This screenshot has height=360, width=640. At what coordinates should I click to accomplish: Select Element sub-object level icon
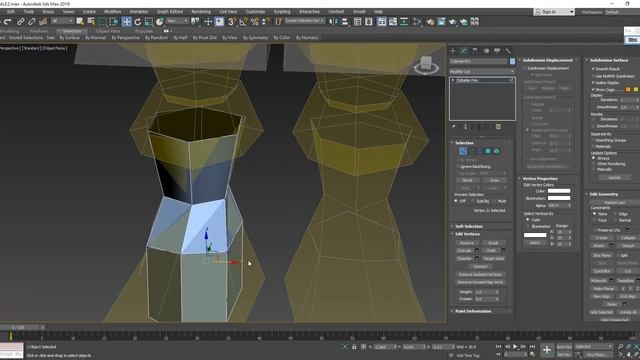pyautogui.click(x=496, y=151)
